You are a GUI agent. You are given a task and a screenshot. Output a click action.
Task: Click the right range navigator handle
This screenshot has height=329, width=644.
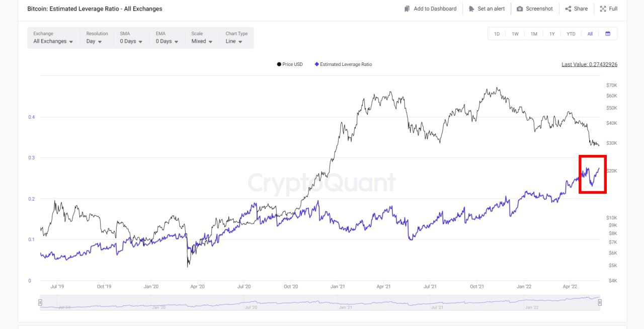(x=600, y=302)
